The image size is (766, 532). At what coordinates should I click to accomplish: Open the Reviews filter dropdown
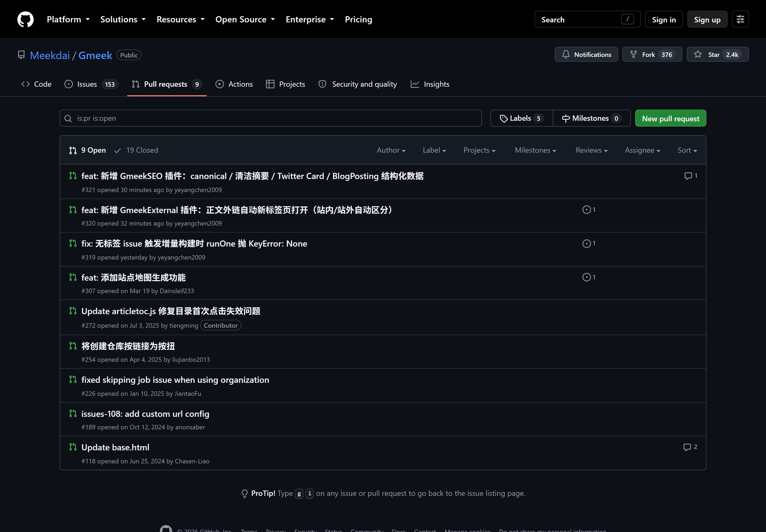tap(592, 150)
